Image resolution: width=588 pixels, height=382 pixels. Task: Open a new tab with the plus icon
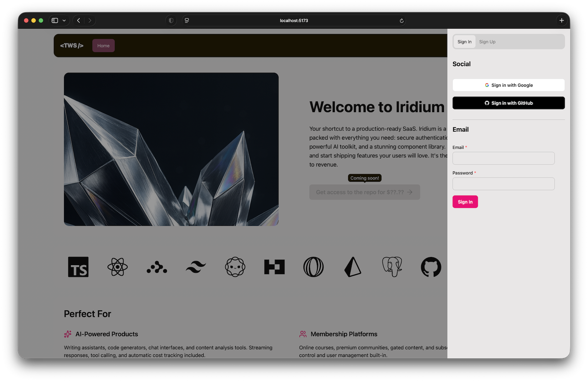[562, 21]
